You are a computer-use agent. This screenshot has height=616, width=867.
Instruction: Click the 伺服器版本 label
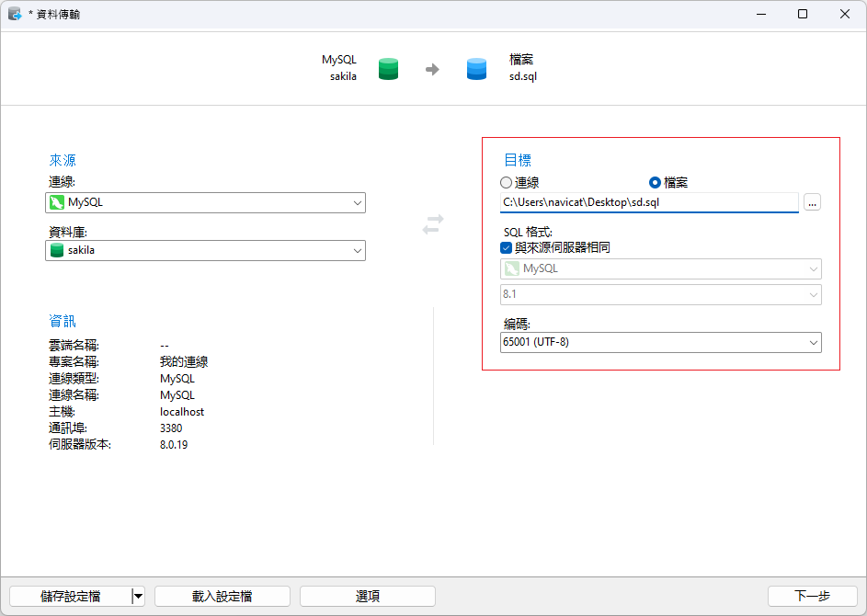click(x=80, y=445)
